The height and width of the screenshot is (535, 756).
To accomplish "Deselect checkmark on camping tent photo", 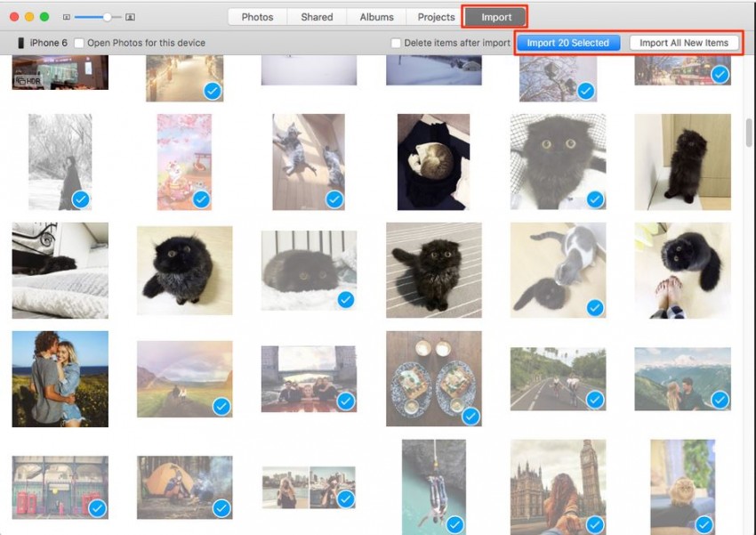I will [x=221, y=508].
